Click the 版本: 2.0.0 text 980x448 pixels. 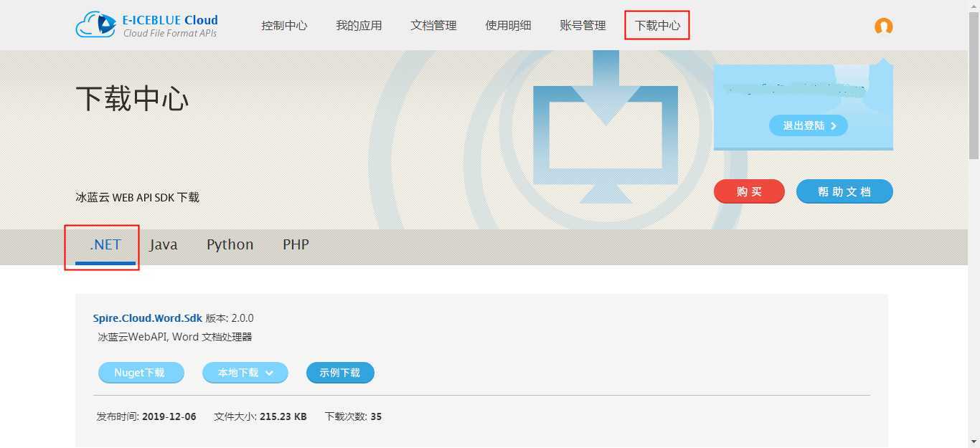(x=230, y=318)
